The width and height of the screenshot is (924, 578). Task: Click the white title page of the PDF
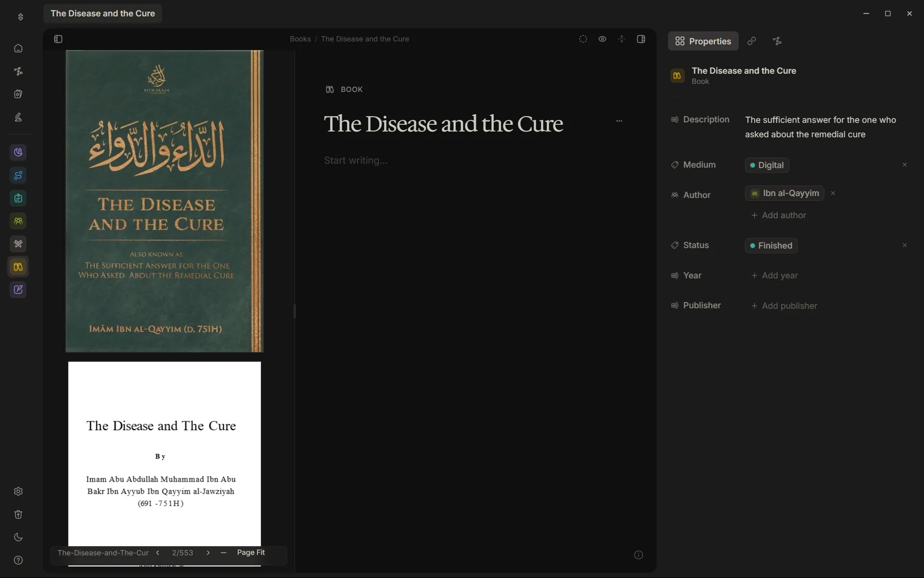coord(165,454)
